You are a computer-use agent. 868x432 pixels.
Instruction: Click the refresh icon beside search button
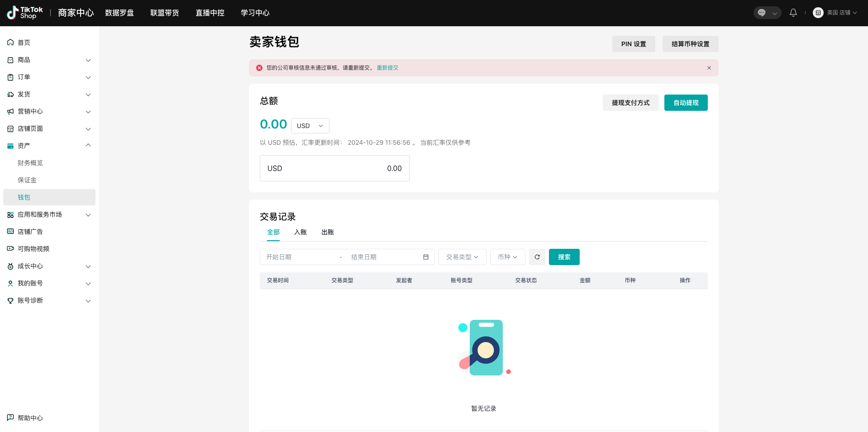(537, 257)
